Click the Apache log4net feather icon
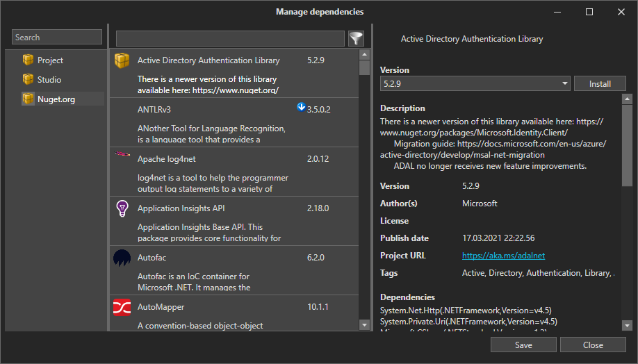The width and height of the screenshot is (638, 364). [x=122, y=154]
